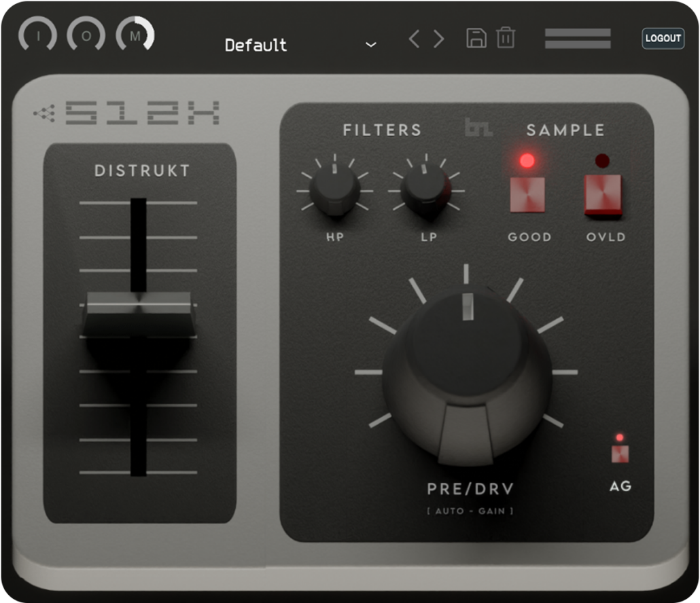Toggle the AG auto-gain switch
The image size is (700, 603).
pyautogui.click(x=620, y=454)
